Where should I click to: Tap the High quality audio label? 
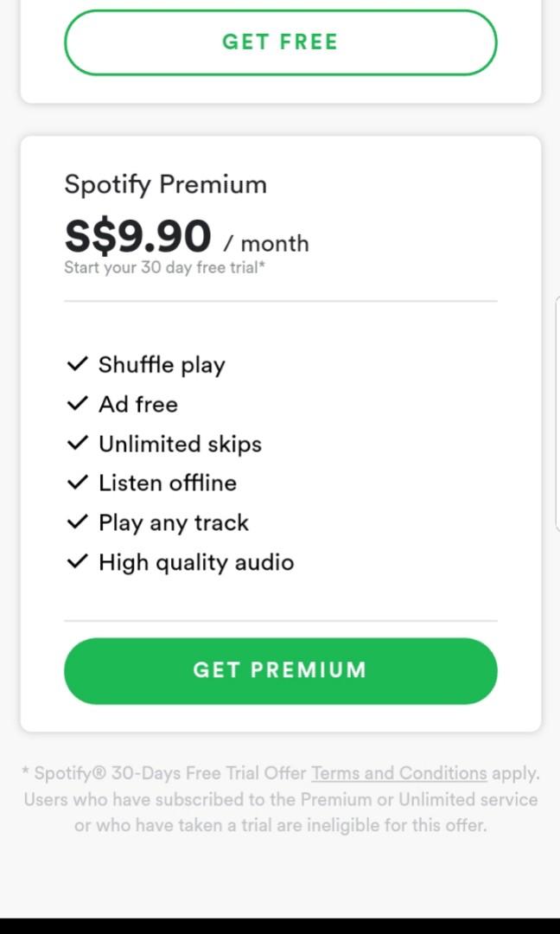coord(196,562)
